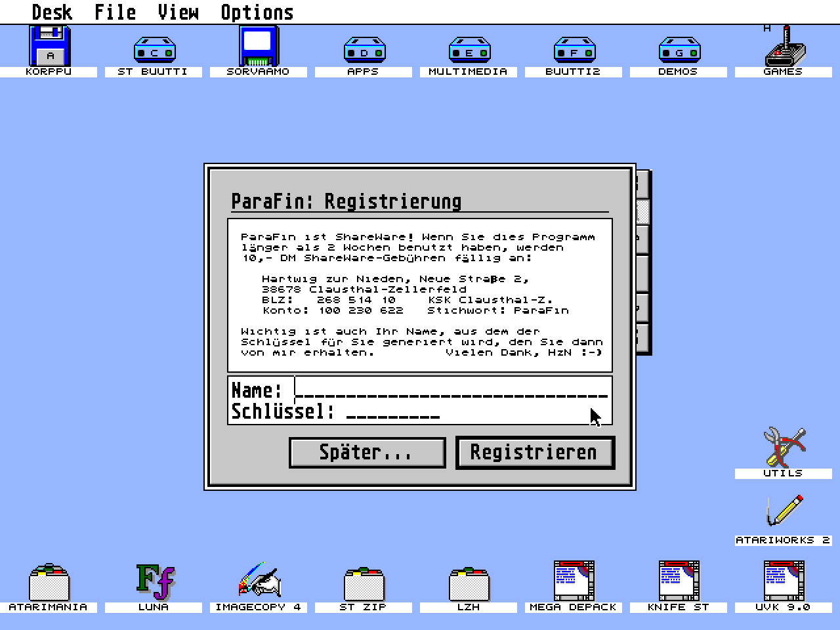Launch the LUNA text editor icon
This screenshot has height=630, width=840.
click(x=154, y=581)
